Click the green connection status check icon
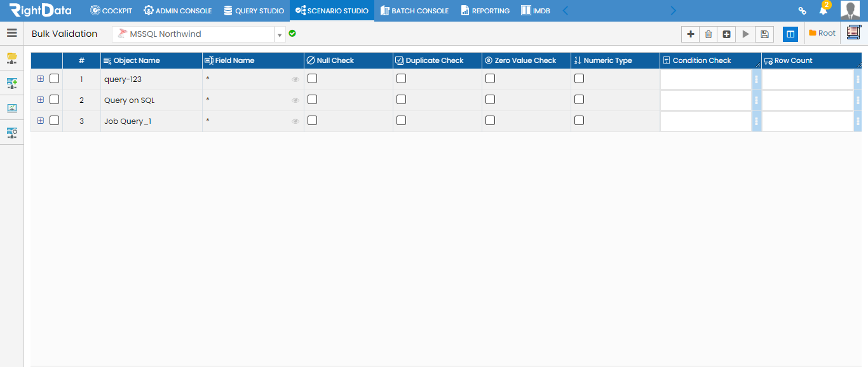 click(292, 34)
